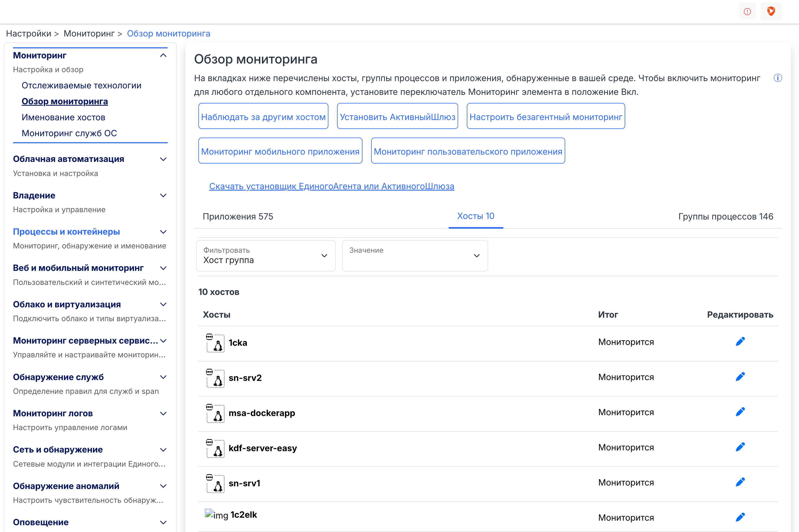
Task: Open the Значение dropdown
Action: (x=415, y=256)
